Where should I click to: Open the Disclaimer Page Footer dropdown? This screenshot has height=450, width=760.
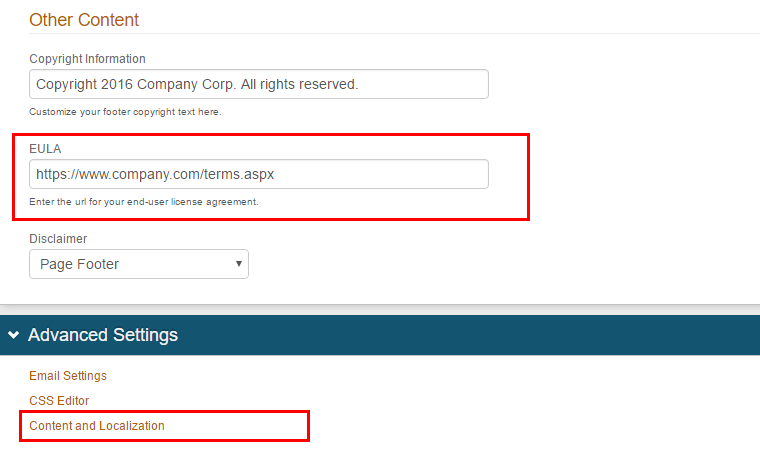click(x=139, y=264)
